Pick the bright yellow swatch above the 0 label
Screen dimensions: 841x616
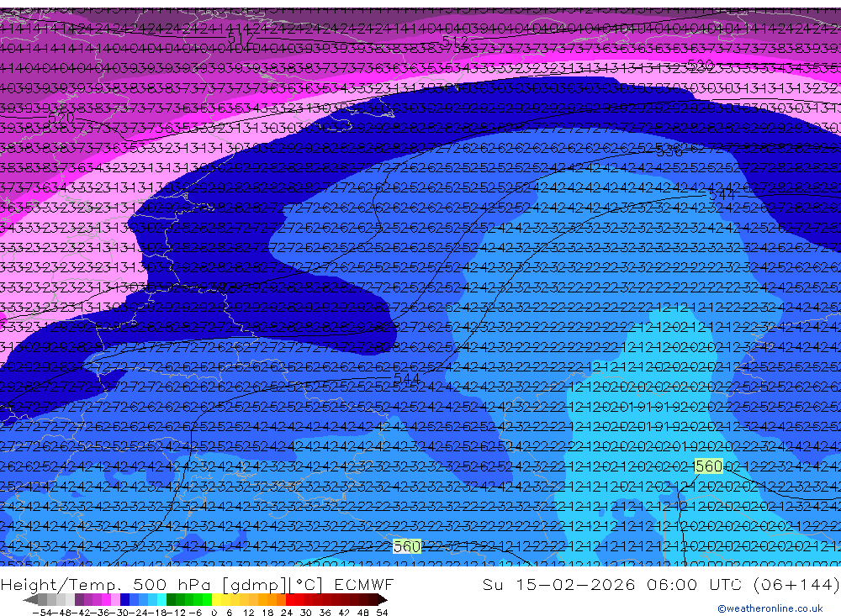[x=216, y=599]
